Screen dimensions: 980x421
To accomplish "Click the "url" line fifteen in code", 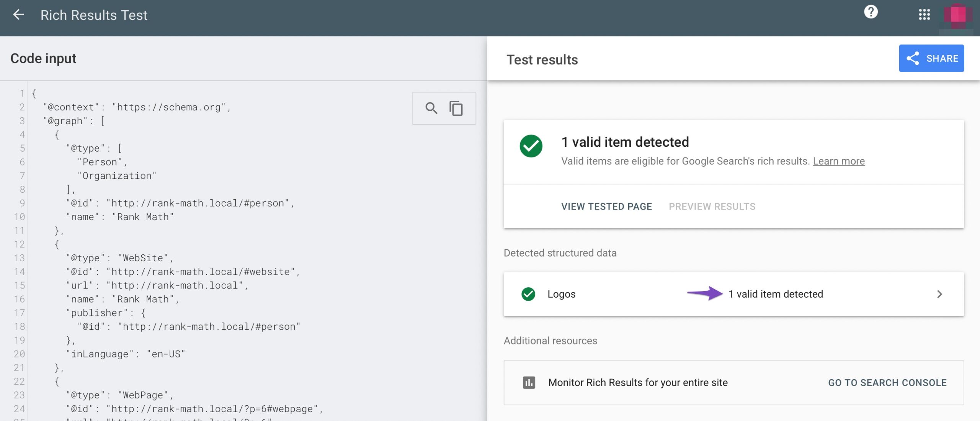I will 157,285.
